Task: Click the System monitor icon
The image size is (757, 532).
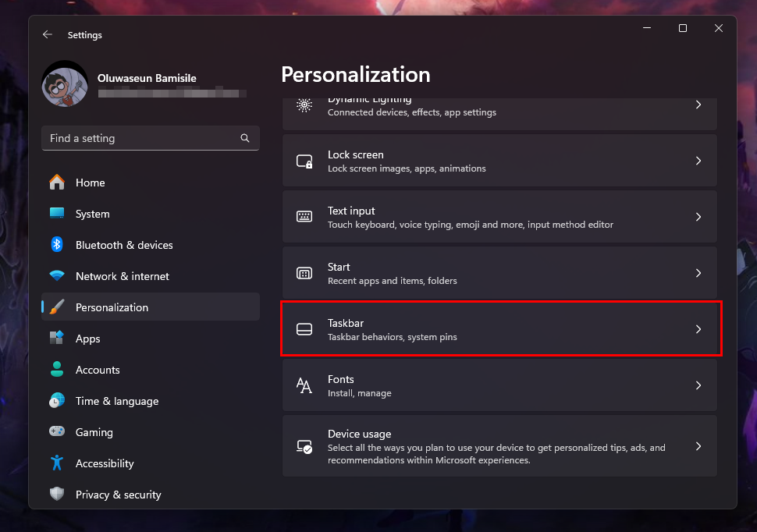Action: point(57,214)
